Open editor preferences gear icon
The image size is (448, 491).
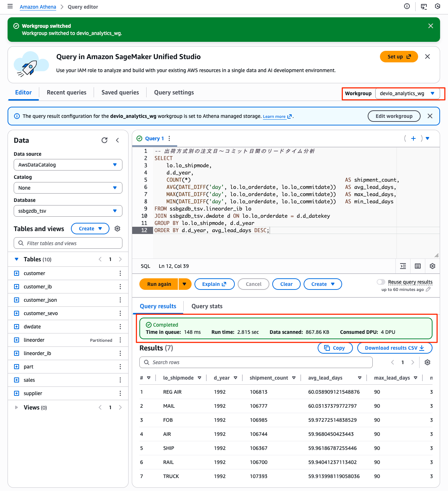coord(433,266)
